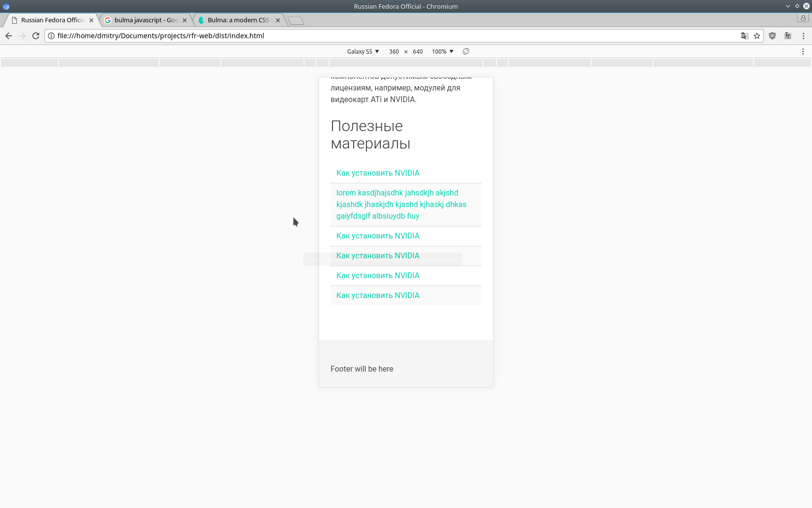
Task: Close the Russian Fedora Official tab
Action: (x=91, y=20)
